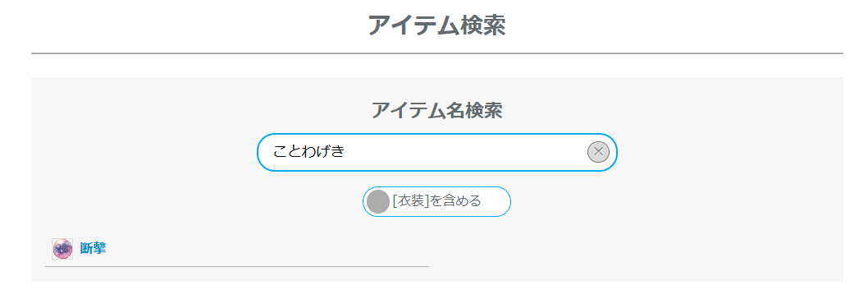
Task: Select the 断撃 result row
Action: pyautogui.click(x=237, y=249)
